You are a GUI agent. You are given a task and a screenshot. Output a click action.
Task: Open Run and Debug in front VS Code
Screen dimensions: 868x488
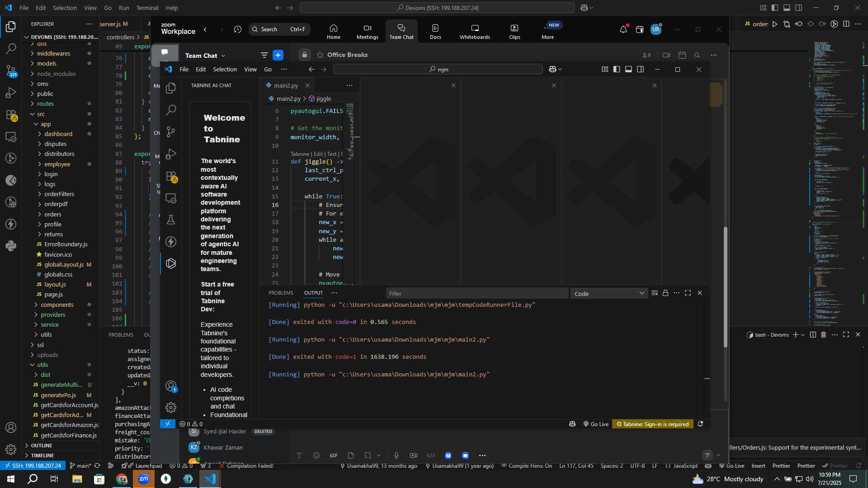point(171,154)
